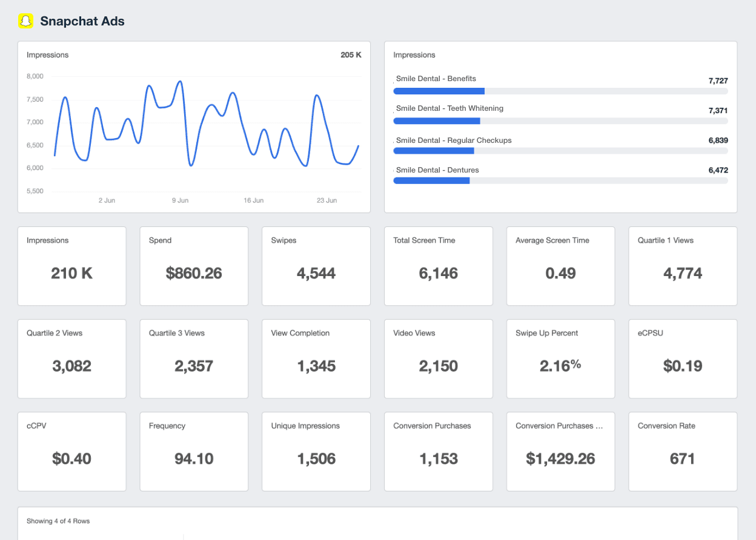
Task: Select the Total Screen Time card
Action: click(x=438, y=266)
